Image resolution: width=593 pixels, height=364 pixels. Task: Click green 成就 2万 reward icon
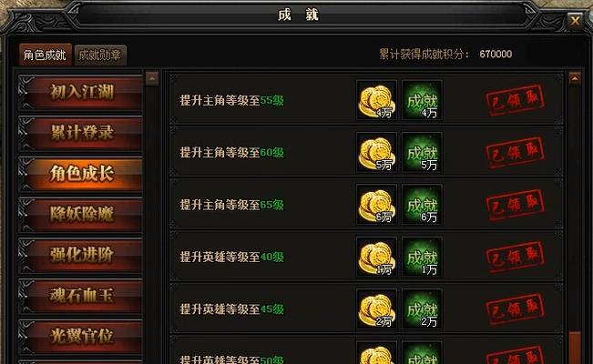pos(422,309)
